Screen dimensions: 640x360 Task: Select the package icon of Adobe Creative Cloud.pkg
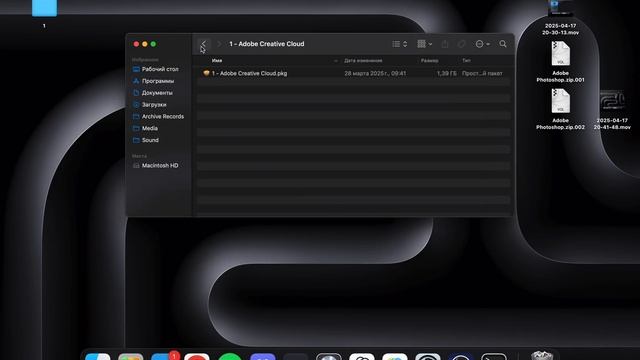pyautogui.click(x=206, y=73)
